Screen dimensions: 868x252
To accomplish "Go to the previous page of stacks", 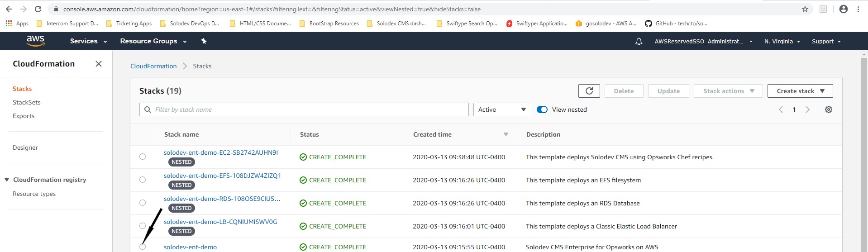I will click(x=780, y=109).
